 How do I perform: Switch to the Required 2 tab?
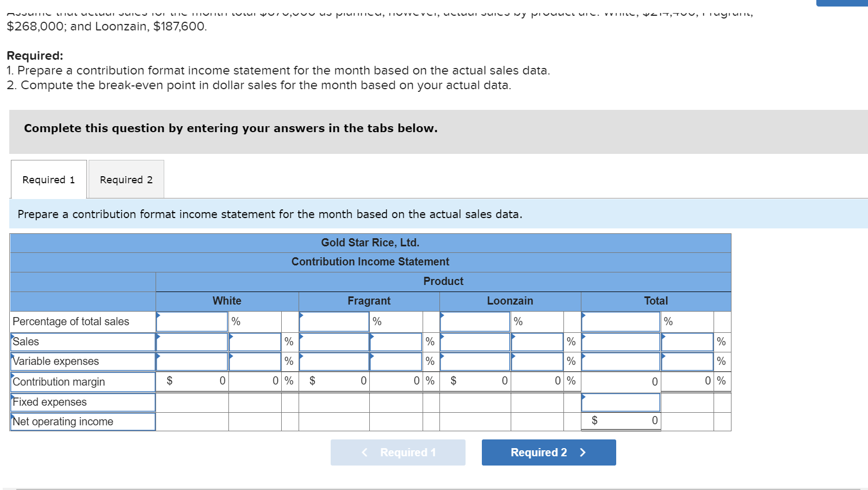tap(126, 179)
